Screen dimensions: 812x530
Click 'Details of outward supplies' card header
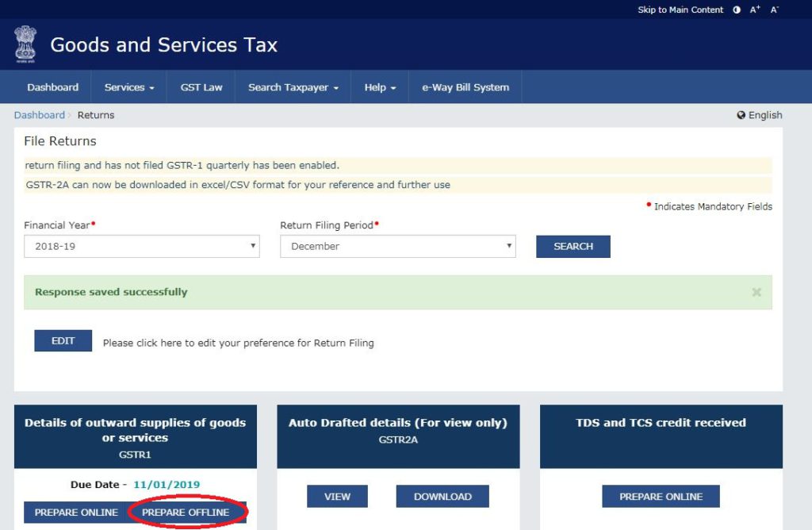click(135, 436)
